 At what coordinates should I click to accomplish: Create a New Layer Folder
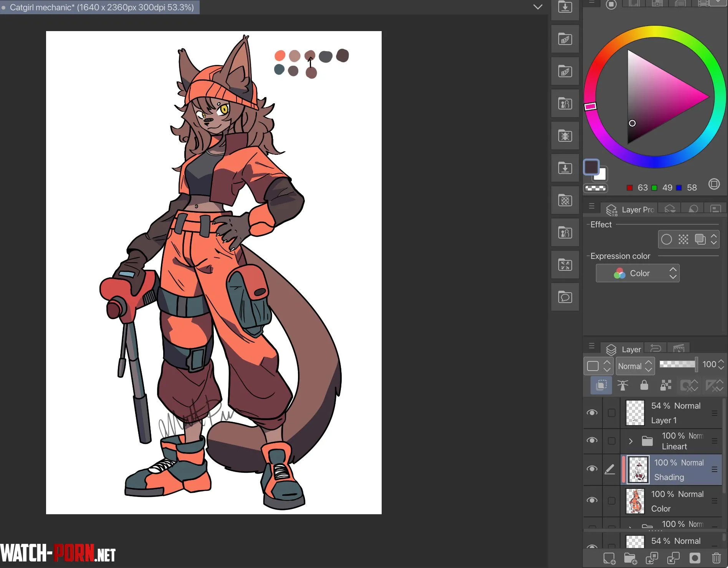(630, 558)
